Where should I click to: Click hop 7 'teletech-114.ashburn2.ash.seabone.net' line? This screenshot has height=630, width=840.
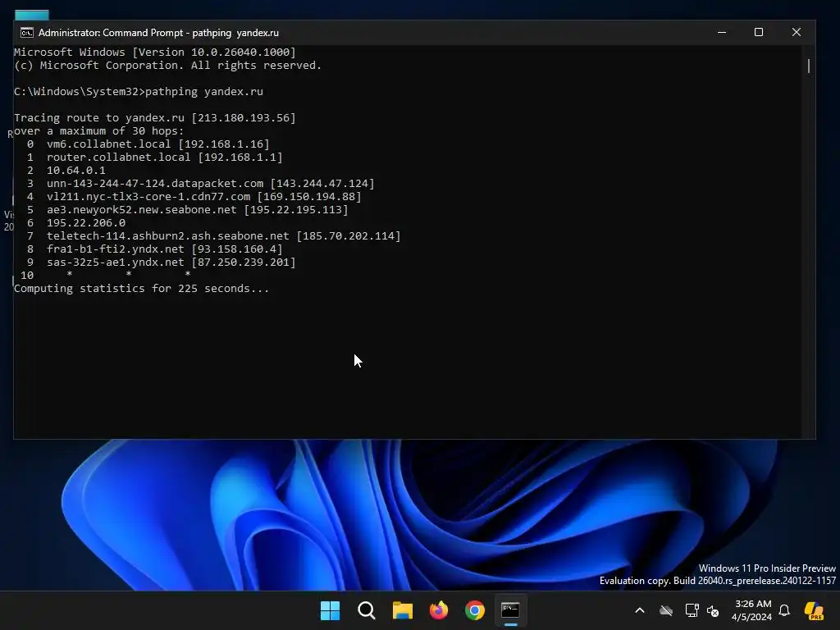(223, 235)
